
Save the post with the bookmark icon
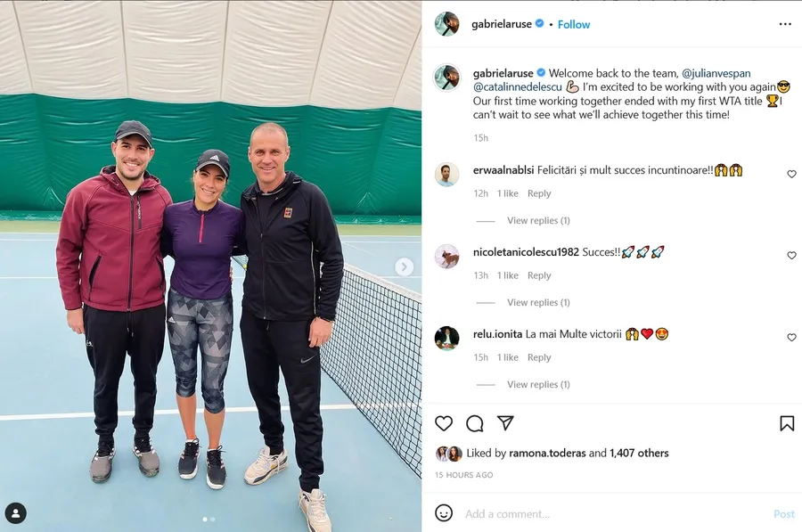click(787, 423)
